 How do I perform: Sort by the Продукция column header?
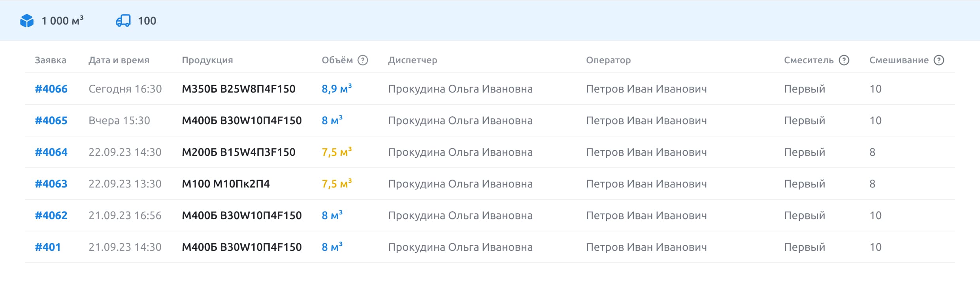click(x=208, y=60)
